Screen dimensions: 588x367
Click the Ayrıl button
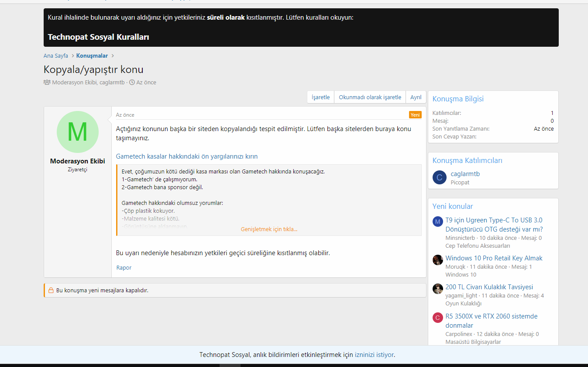416,97
